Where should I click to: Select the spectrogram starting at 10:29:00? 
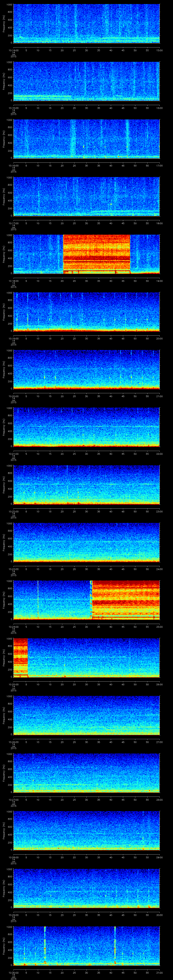[x=86, y=888]
